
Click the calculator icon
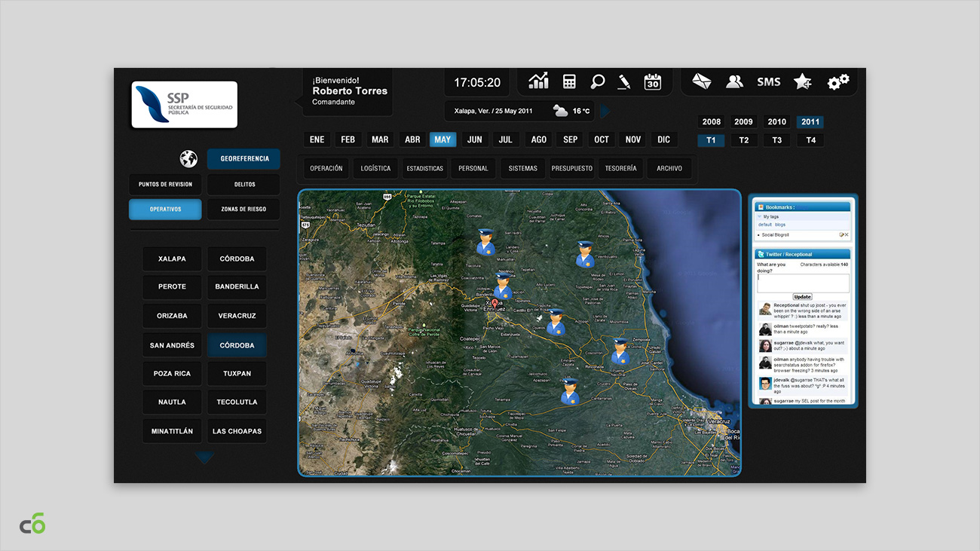569,81
